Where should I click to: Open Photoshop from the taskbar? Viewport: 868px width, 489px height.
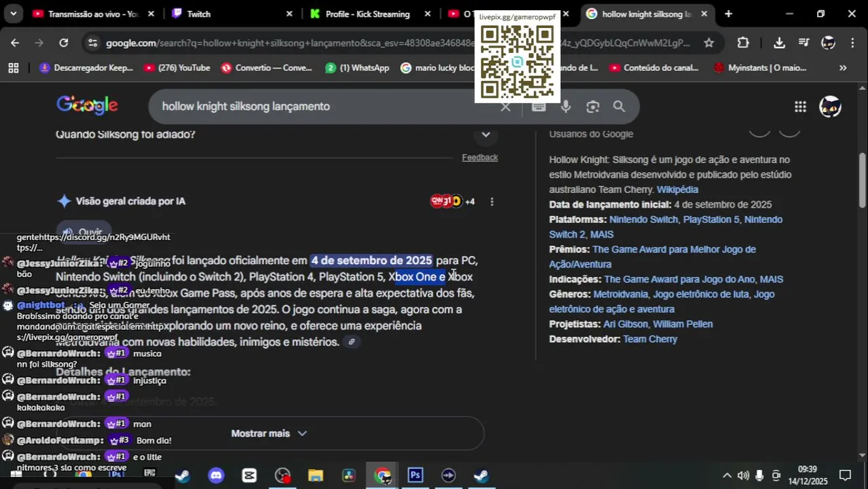tap(415, 475)
